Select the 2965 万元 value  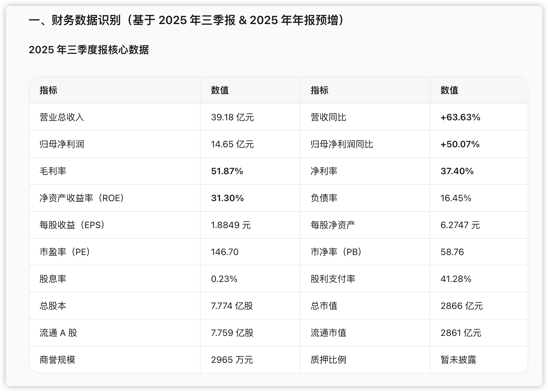click(x=232, y=360)
